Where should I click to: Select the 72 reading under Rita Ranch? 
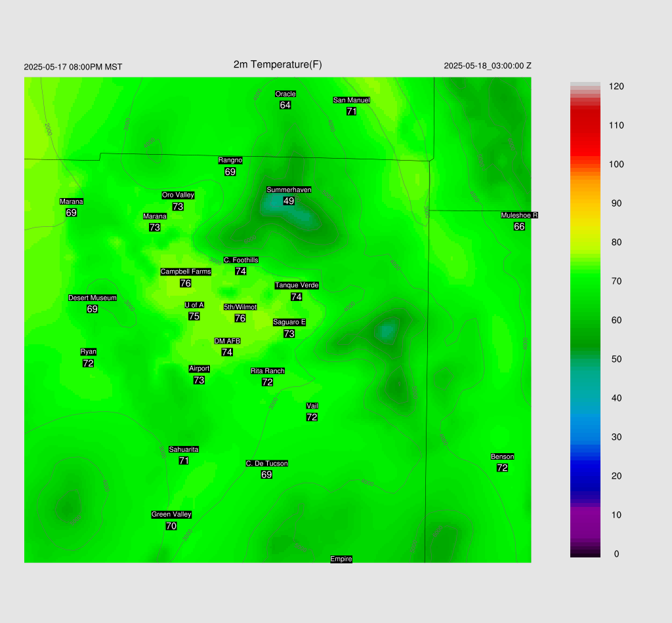268,382
